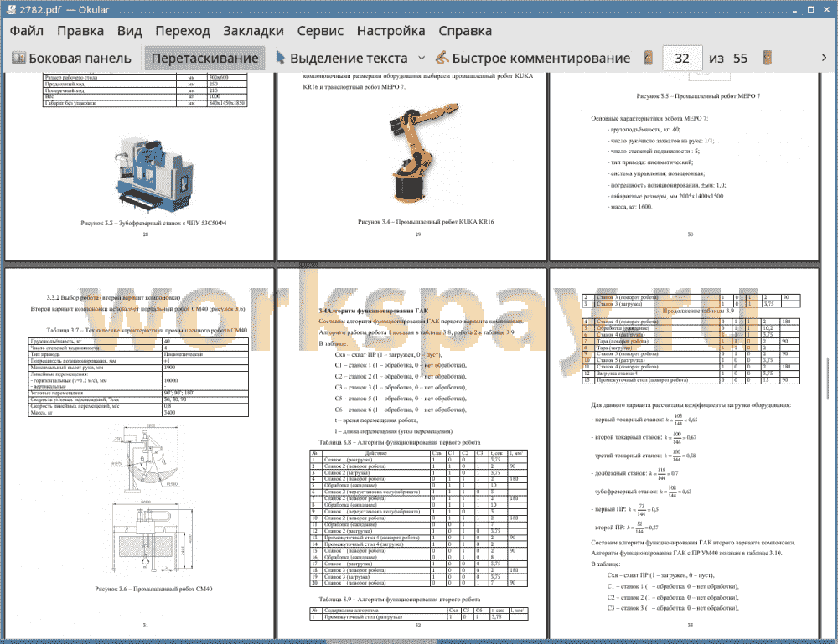Click line '- грузоподъёмность, кг: 40;'
This screenshot has height=644, width=838.
pos(644,130)
